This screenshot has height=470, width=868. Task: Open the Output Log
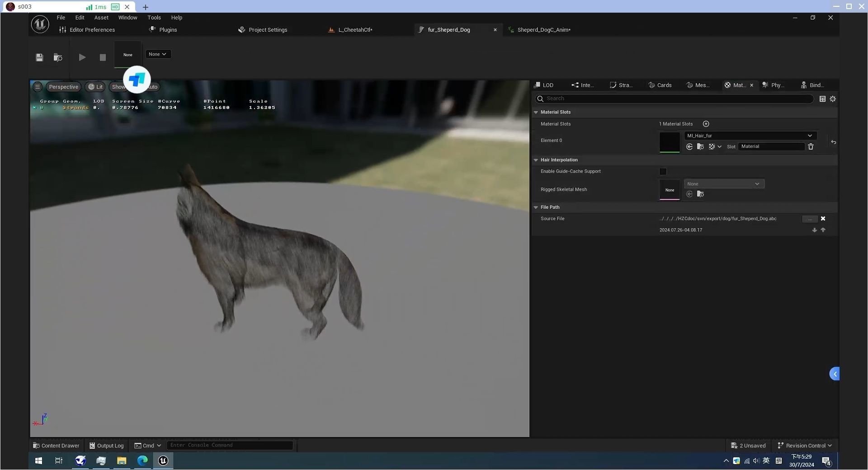tap(107, 446)
